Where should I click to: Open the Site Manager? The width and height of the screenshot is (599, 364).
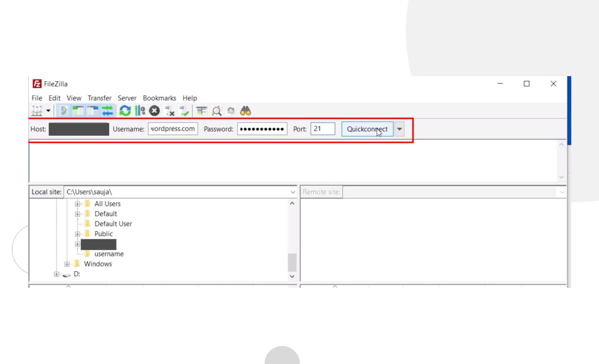pyautogui.click(x=36, y=110)
